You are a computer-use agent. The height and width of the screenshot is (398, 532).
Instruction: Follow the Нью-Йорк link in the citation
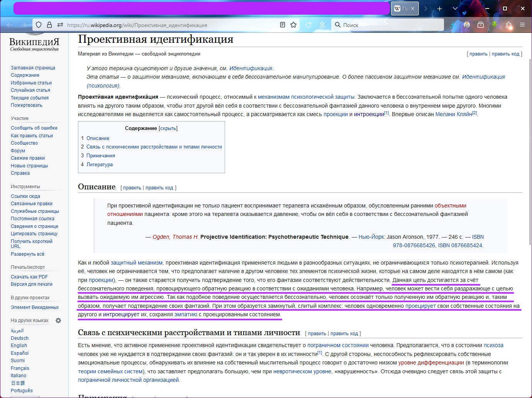coord(371,237)
